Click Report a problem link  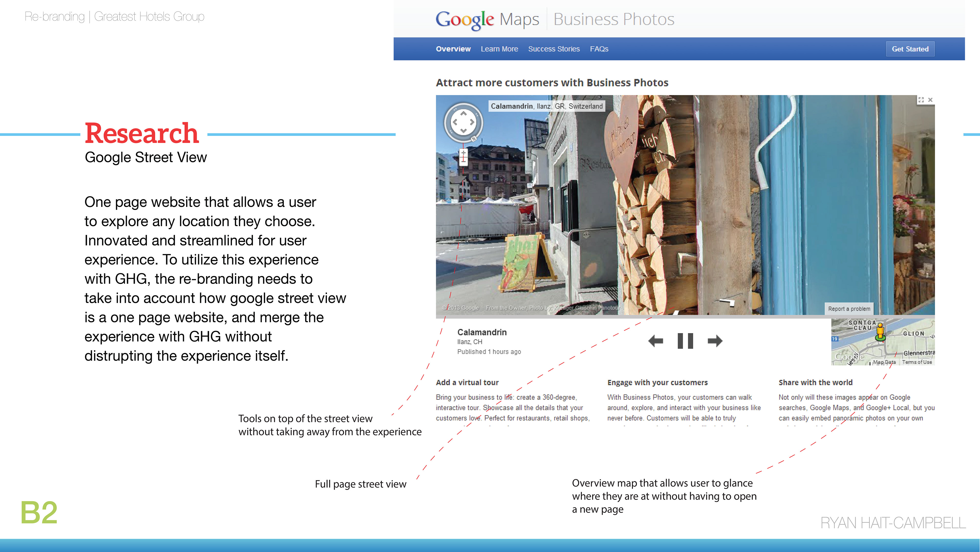(849, 309)
